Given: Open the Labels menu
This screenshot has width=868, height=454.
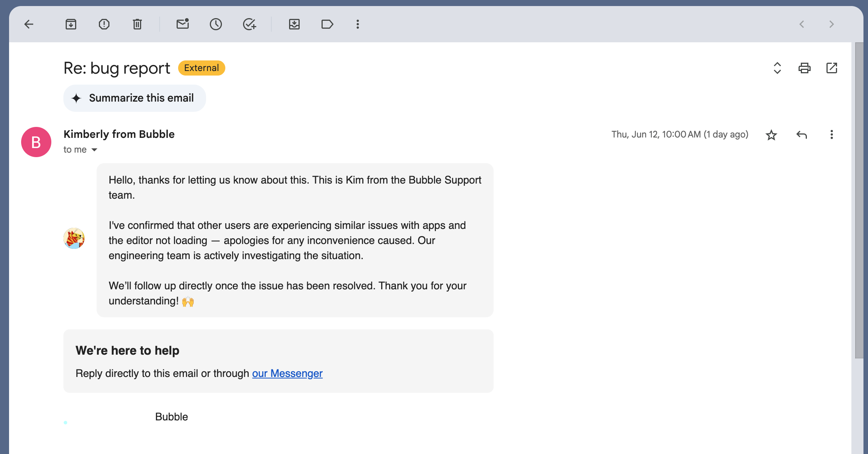Looking at the screenshot, I should (x=327, y=24).
